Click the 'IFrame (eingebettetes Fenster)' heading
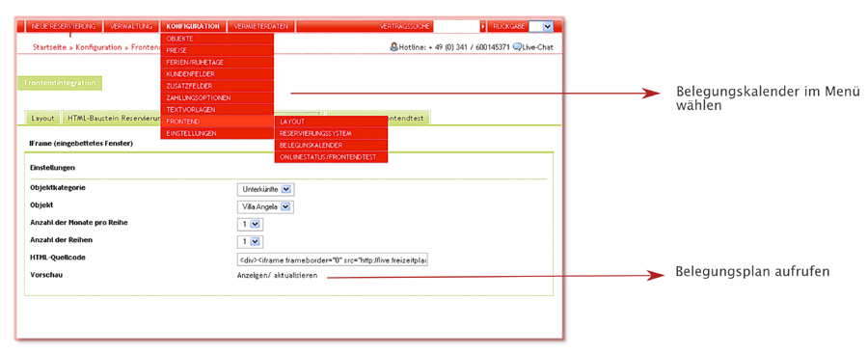 [x=81, y=144]
